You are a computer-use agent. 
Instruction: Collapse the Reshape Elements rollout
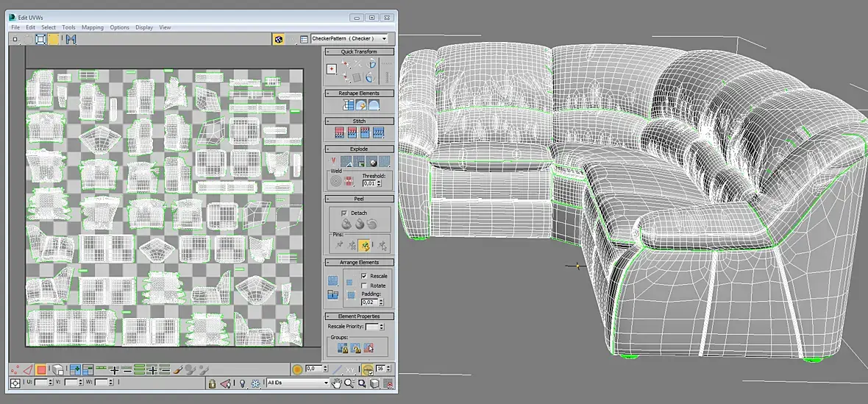[x=359, y=93]
